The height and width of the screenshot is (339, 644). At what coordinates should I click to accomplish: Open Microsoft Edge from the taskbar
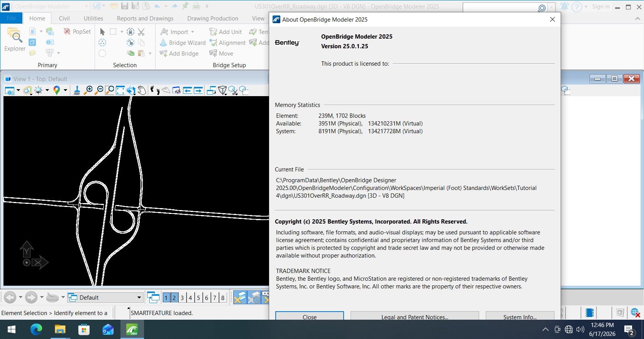pyautogui.click(x=36, y=329)
